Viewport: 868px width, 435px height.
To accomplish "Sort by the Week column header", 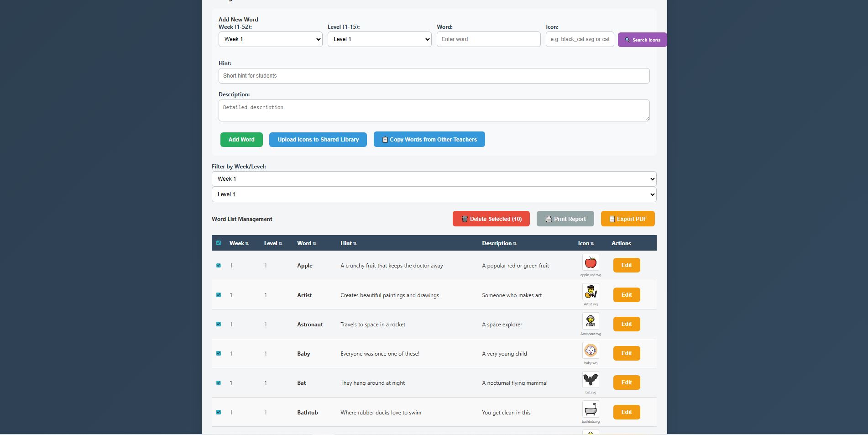I will [x=239, y=243].
